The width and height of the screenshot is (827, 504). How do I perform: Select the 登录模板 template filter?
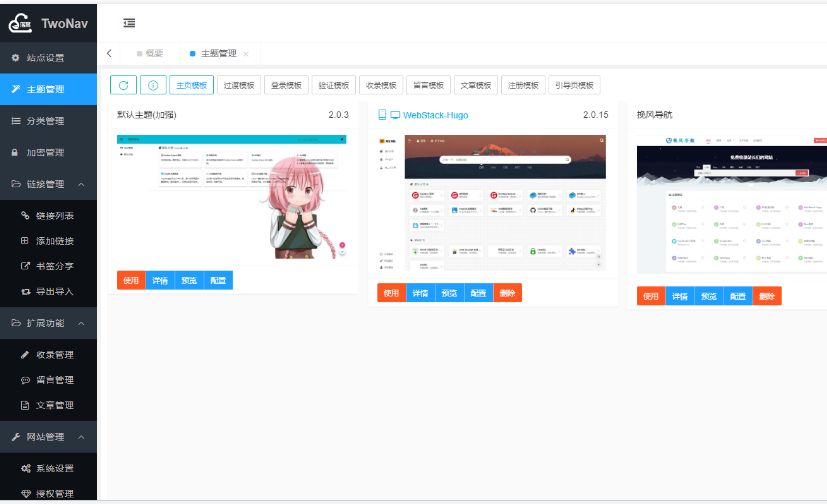pyautogui.click(x=286, y=85)
